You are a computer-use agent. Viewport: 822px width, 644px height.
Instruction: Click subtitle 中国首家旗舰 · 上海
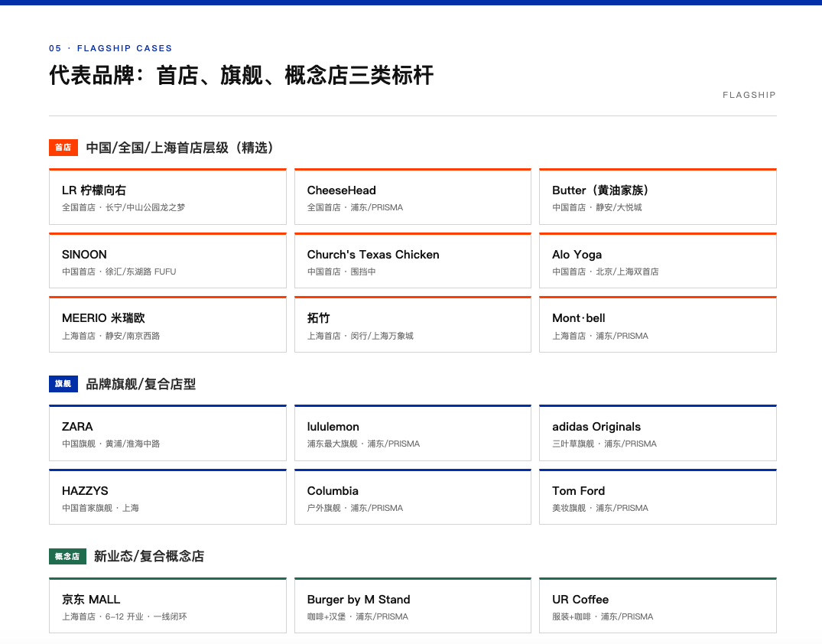pyautogui.click(x=101, y=508)
